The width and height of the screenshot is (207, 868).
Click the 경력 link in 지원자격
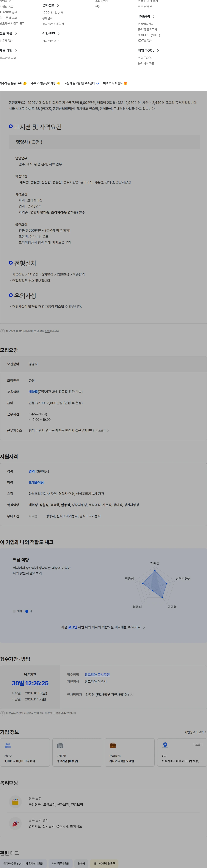pos(31,471)
